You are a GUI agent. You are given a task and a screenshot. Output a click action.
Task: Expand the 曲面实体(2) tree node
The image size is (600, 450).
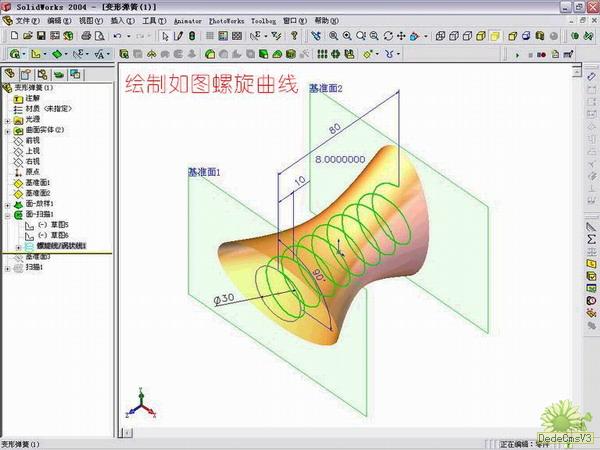(x=8, y=129)
